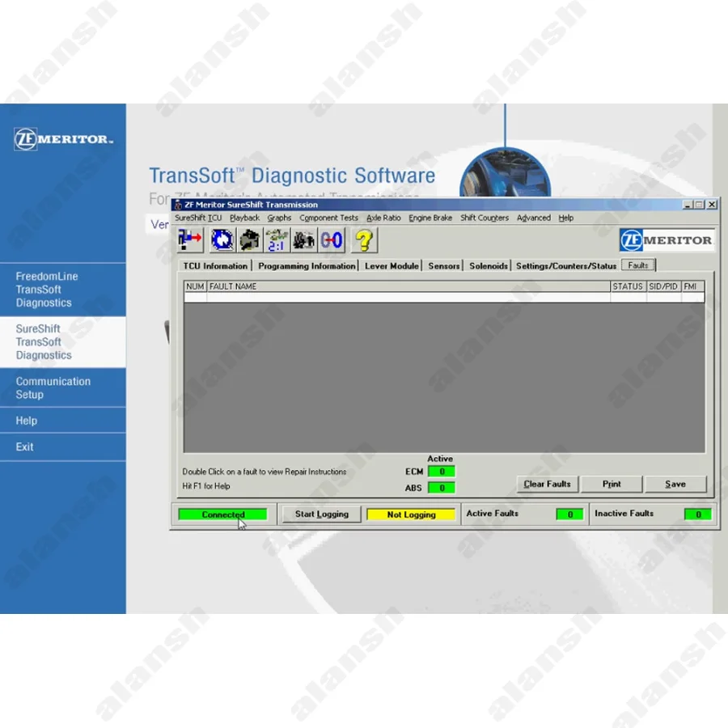The height and width of the screenshot is (728, 728).
Task: Minimize the SureShift Transmission window
Action: [x=688, y=205]
